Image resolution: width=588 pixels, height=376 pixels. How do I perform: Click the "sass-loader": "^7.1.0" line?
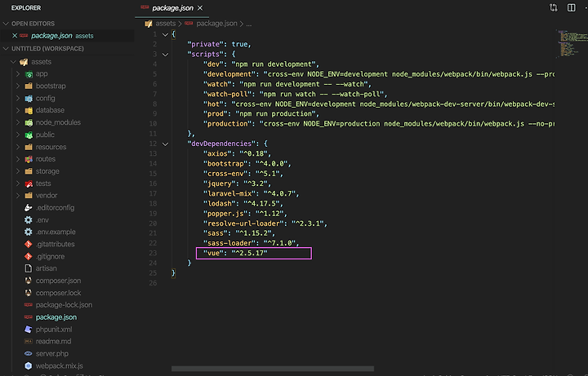[252, 243]
